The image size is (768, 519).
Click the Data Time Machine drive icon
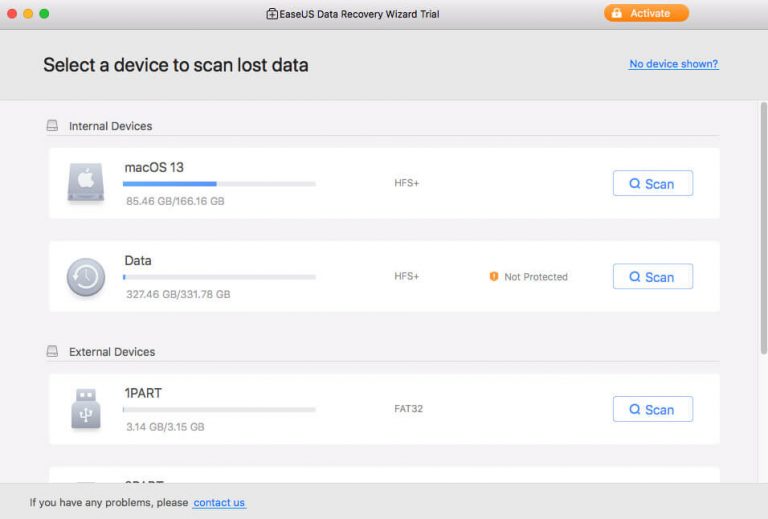(x=85, y=277)
